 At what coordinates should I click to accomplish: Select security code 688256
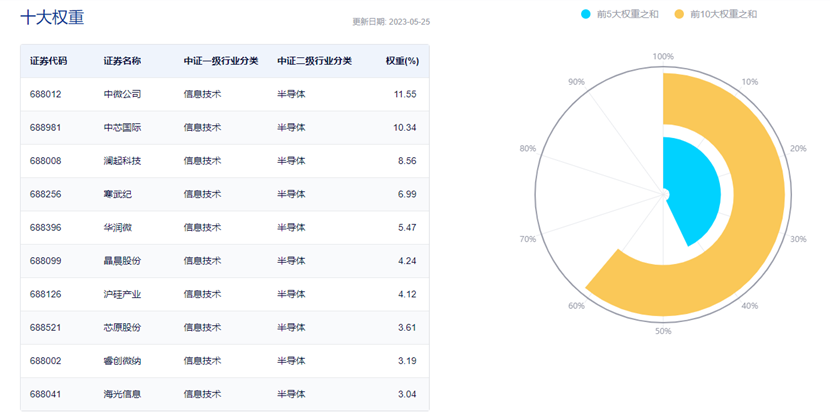click(x=46, y=194)
